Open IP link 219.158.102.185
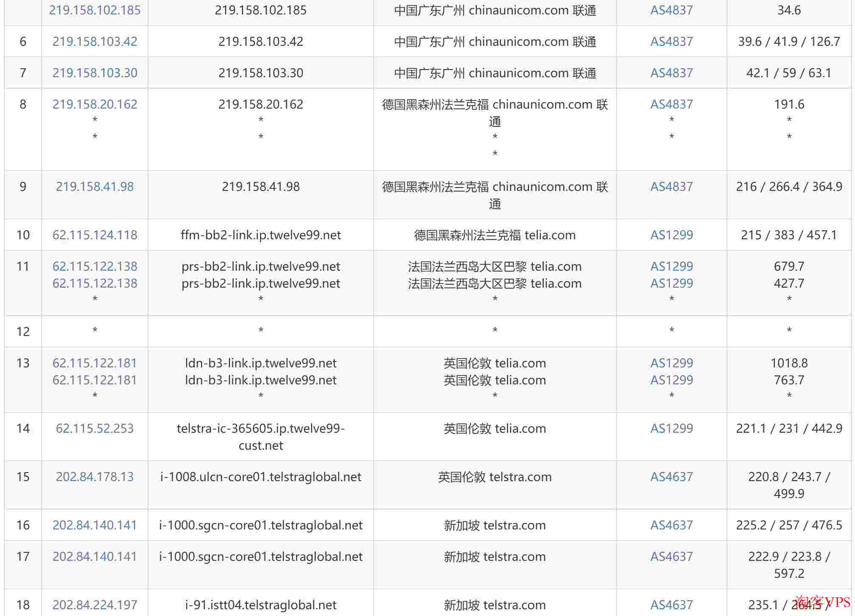Image resolution: width=855 pixels, height=616 pixels. pos(95,10)
